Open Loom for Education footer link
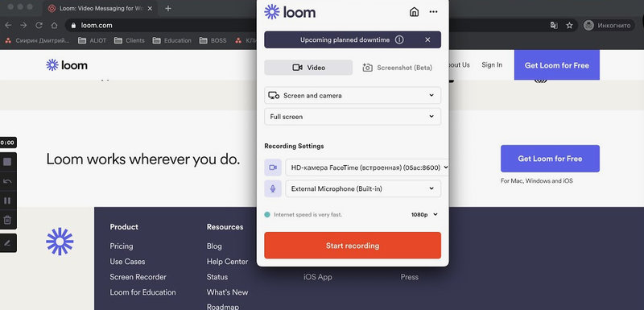644x310 pixels. pos(142,292)
